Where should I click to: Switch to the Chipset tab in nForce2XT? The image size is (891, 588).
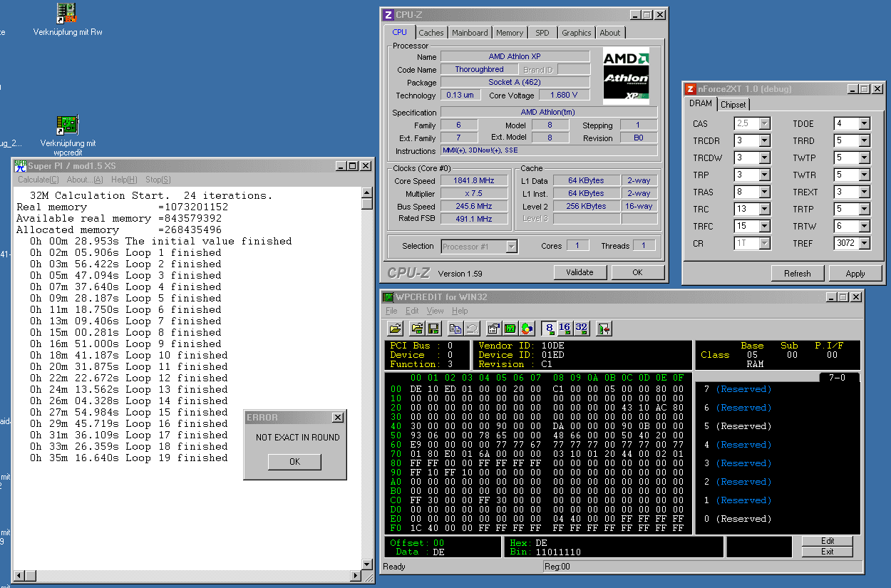point(733,105)
